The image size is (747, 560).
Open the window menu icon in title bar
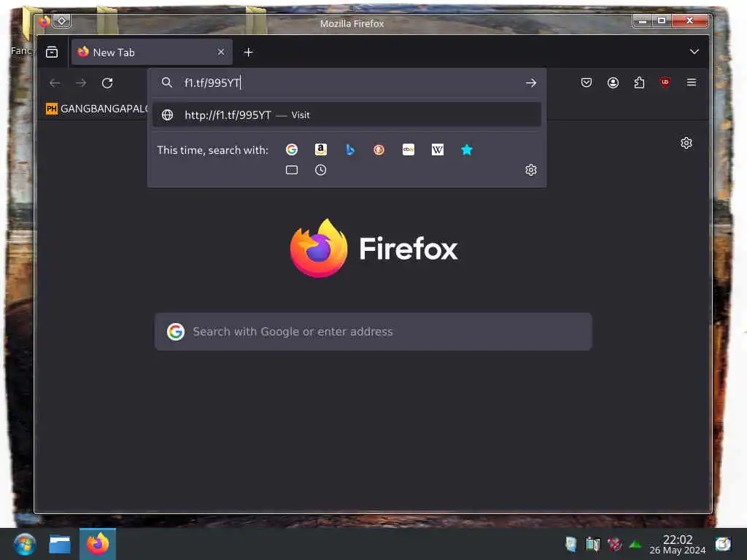[x=44, y=21]
